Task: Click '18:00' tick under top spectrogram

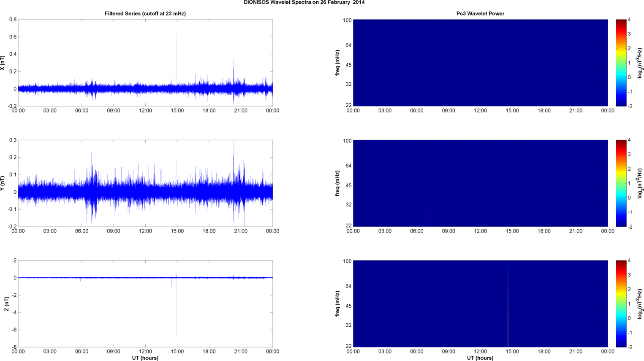Action: [x=544, y=111]
